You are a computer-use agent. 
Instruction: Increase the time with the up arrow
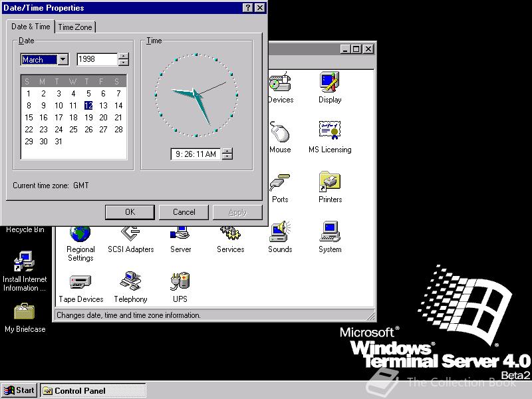coord(227,151)
